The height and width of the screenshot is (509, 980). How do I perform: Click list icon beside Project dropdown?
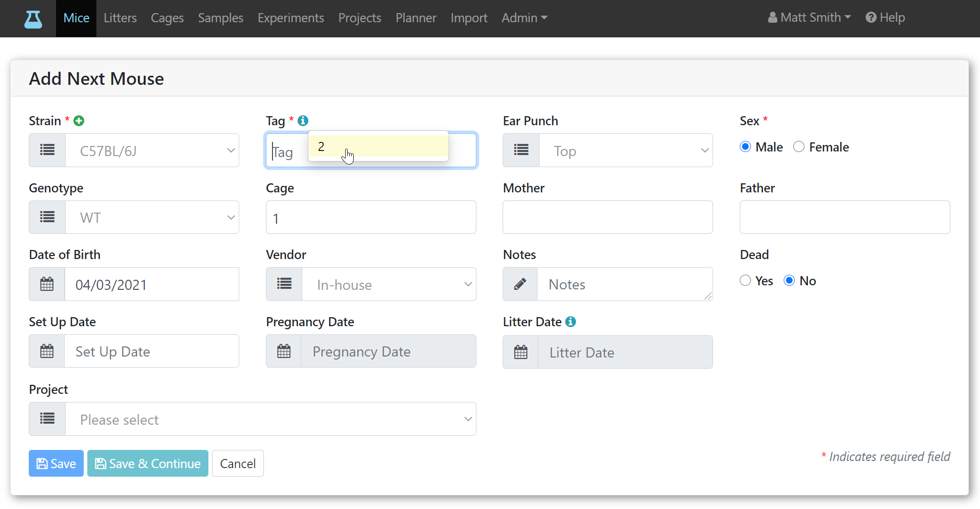point(47,419)
